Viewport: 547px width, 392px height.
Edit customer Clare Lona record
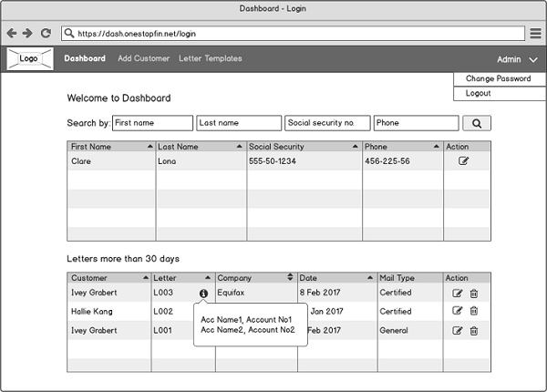pyautogui.click(x=463, y=160)
